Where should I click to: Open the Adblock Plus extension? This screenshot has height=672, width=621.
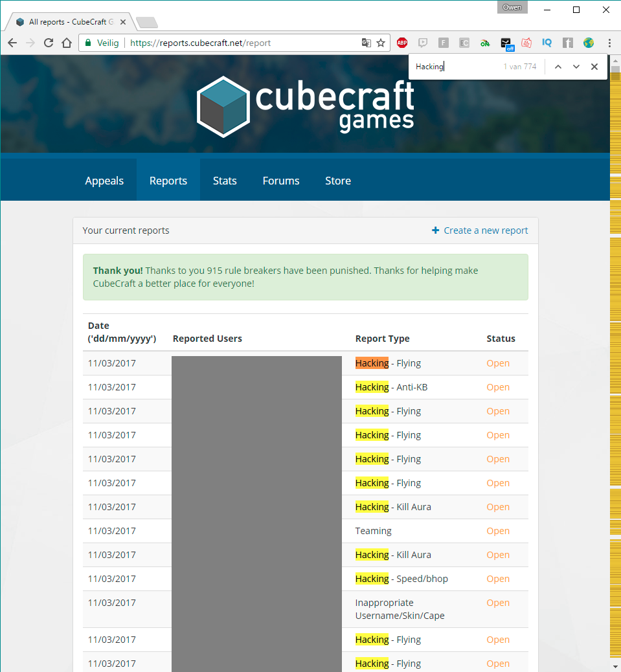coord(402,43)
